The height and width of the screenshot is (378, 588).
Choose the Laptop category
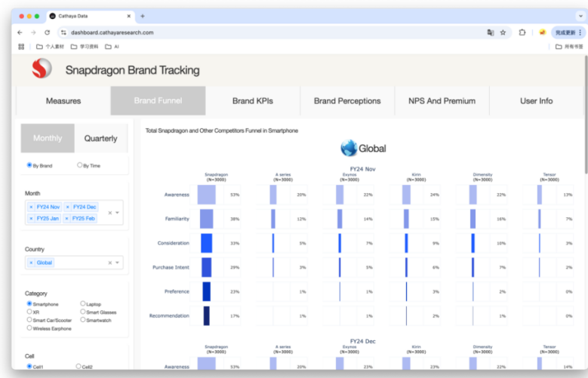(x=83, y=304)
